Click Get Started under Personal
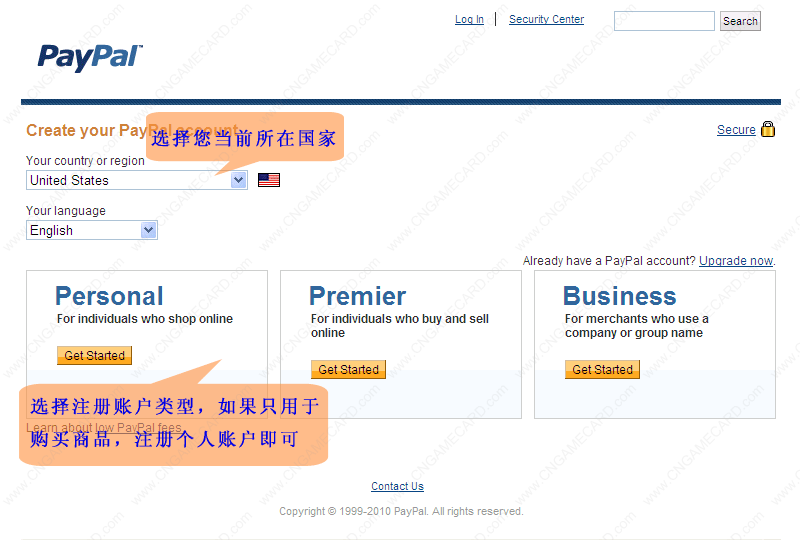Screen dimensions: 800x540 95,355
